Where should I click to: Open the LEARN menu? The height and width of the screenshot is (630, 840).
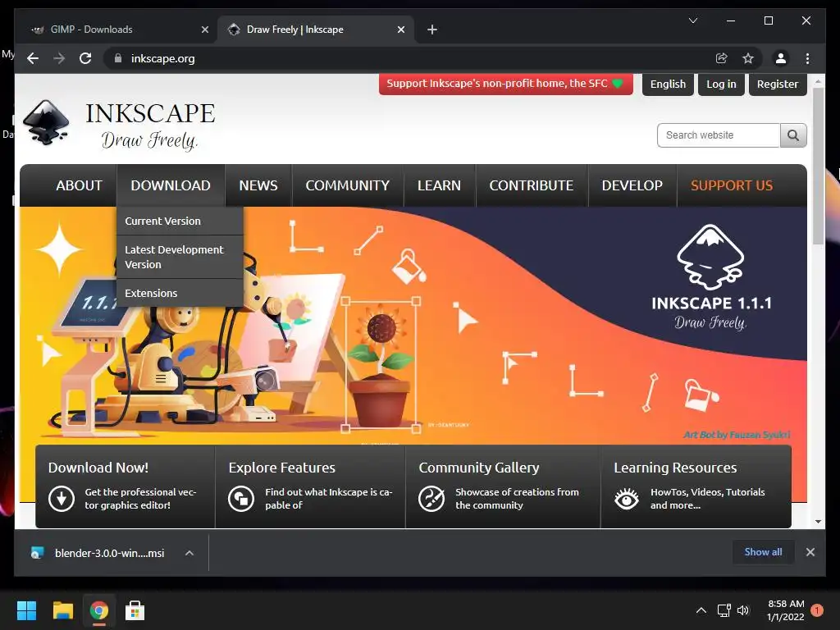pos(440,185)
